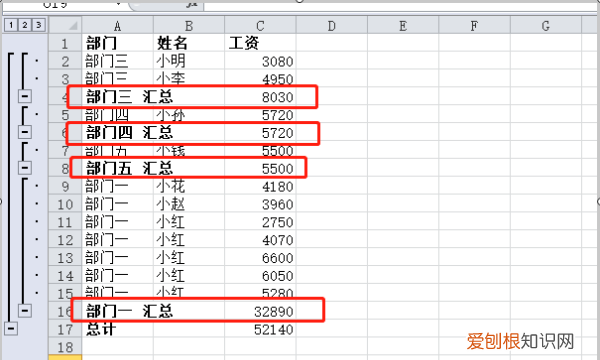Select subtotal value 5500 in row 8
600x360 pixels.
click(x=260, y=168)
